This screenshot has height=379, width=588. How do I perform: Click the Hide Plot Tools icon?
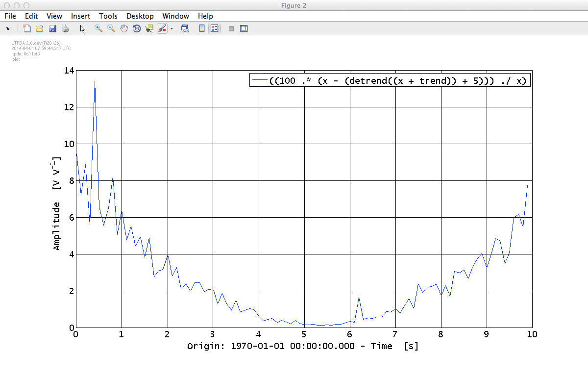[x=231, y=29]
